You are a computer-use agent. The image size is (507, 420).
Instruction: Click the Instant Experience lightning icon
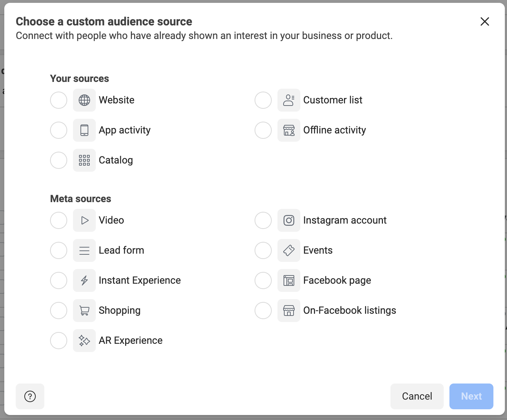[84, 280]
